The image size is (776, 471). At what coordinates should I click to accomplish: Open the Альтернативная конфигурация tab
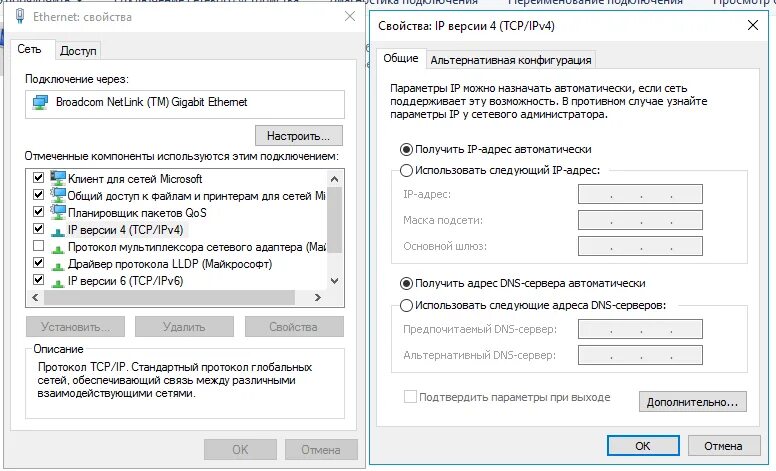(511, 60)
